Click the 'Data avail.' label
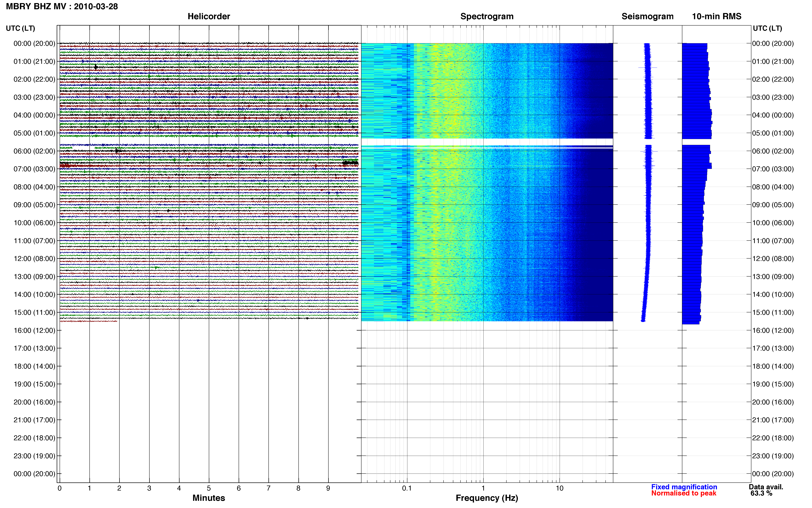 pyautogui.click(x=766, y=487)
